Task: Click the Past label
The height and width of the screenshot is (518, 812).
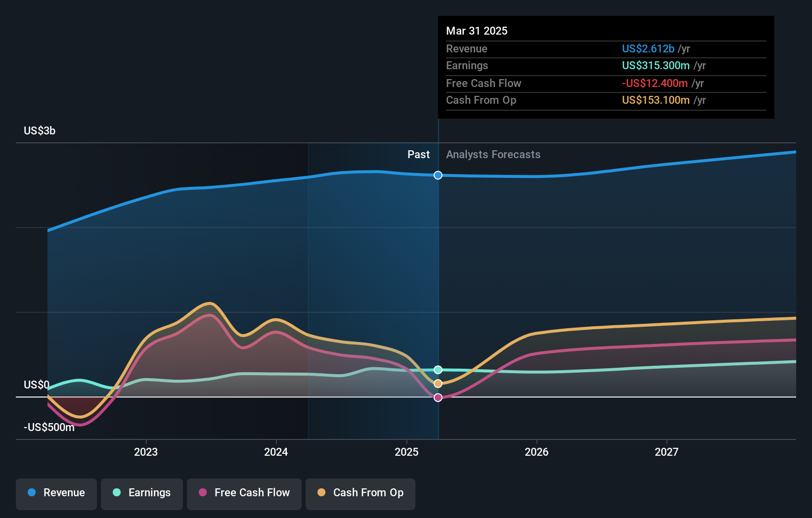Action: 418,154
